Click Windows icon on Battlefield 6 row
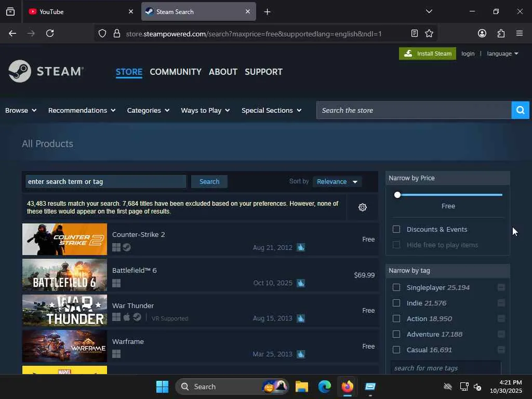Viewport: 532px width, 399px height. click(116, 283)
